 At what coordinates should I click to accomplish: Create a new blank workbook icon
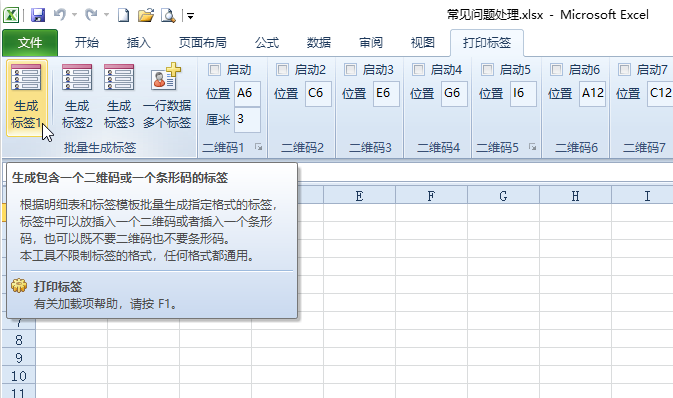[x=124, y=15]
